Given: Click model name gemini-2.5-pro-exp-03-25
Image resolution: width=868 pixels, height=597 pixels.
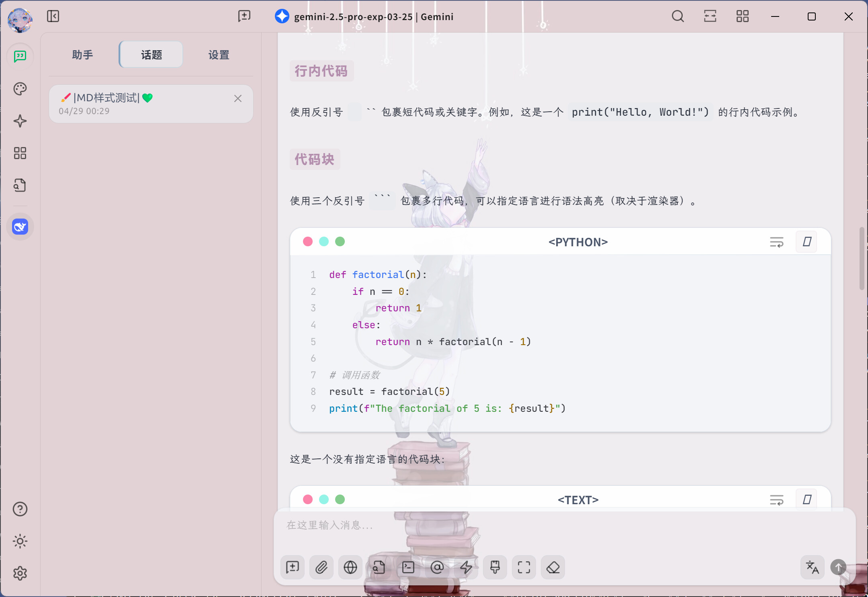Looking at the screenshot, I should click(x=353, y=17).
